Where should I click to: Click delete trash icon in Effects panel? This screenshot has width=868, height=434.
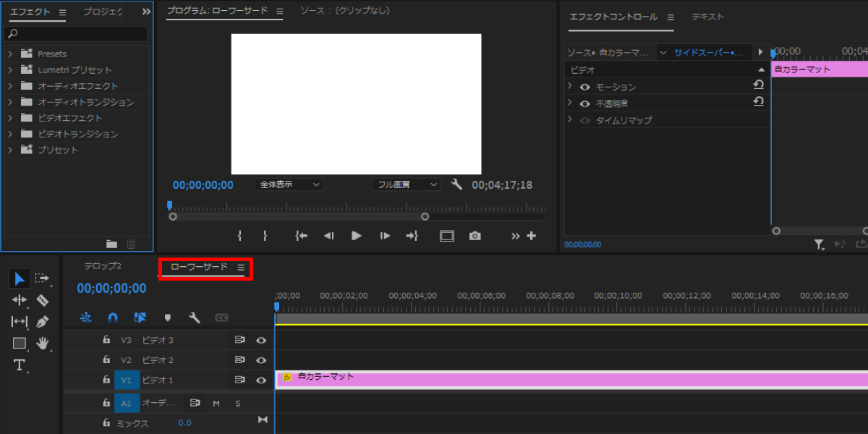(131, 244)
